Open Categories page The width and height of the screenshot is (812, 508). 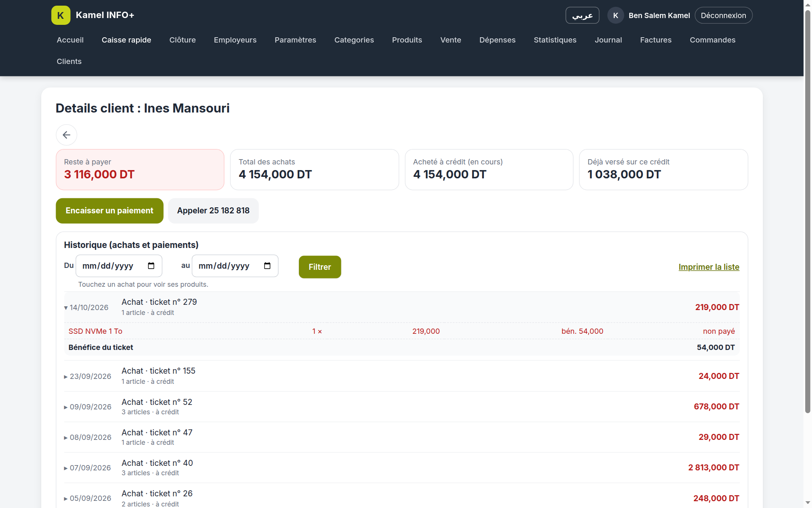point(354,40)
